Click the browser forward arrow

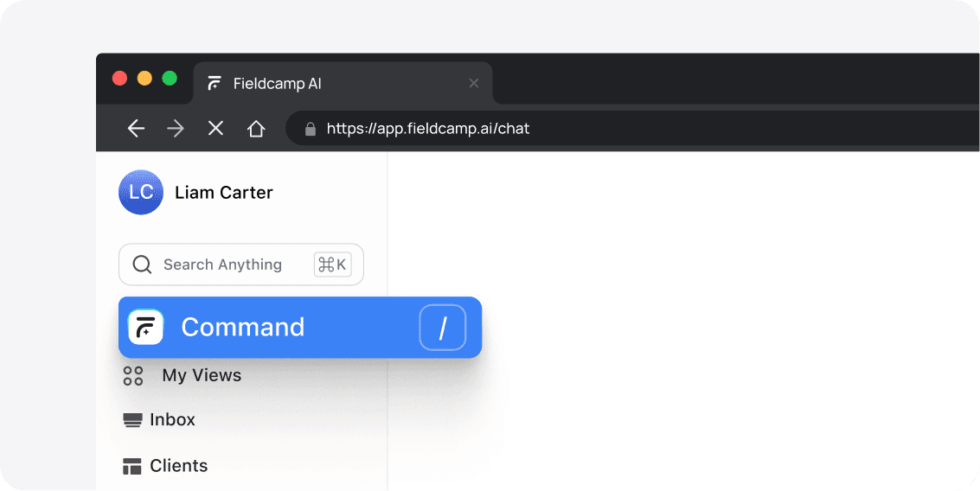[176, 129]
